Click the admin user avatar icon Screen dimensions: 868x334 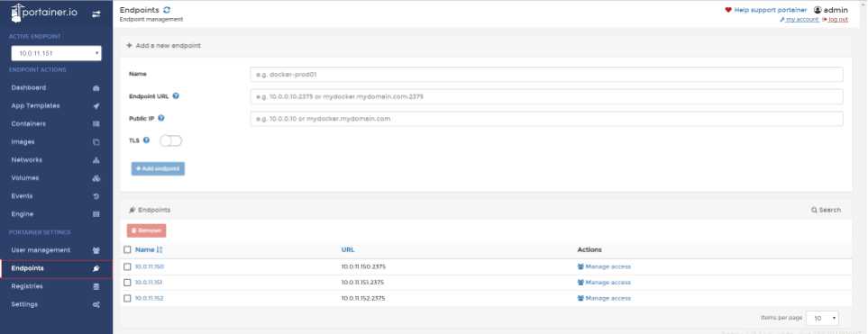(x=817, y=10)
